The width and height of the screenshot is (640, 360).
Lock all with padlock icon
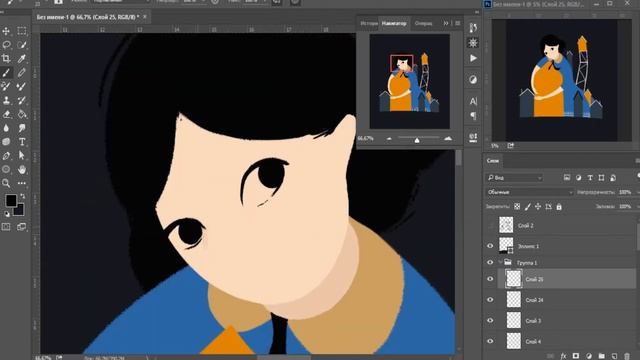(x=559, y=207)
